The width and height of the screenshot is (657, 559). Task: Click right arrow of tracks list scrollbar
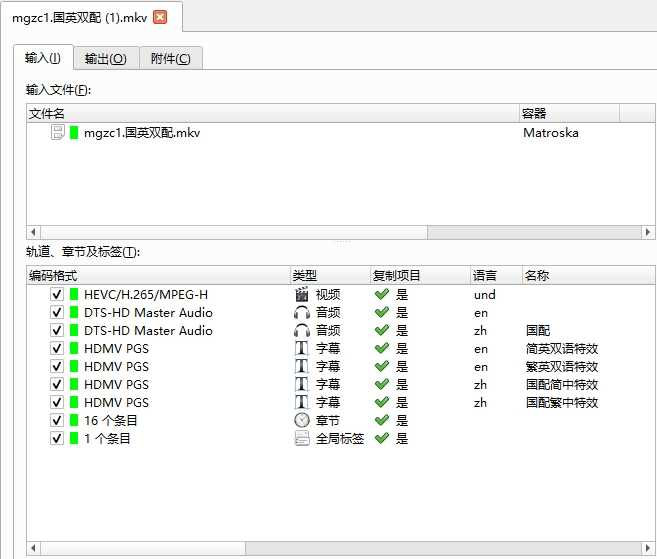pyautogui.click(x=648, y=548)
